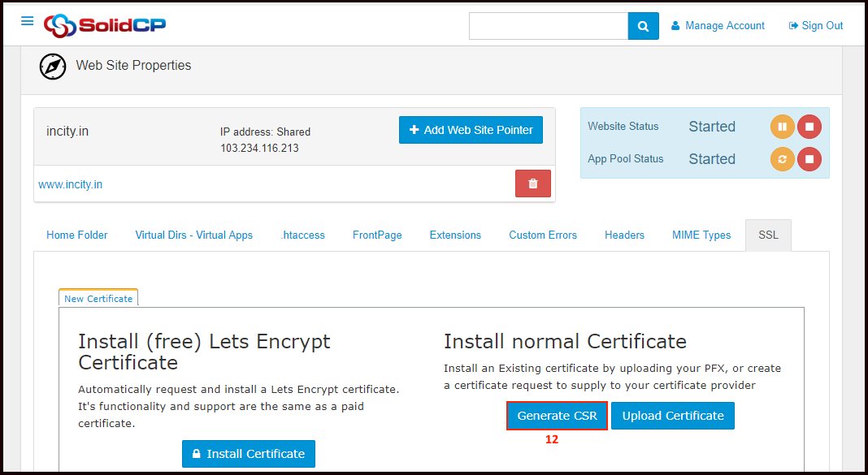The image size is (868, 475).
Task: Stop the website with red stop icon
Action: 809,127
